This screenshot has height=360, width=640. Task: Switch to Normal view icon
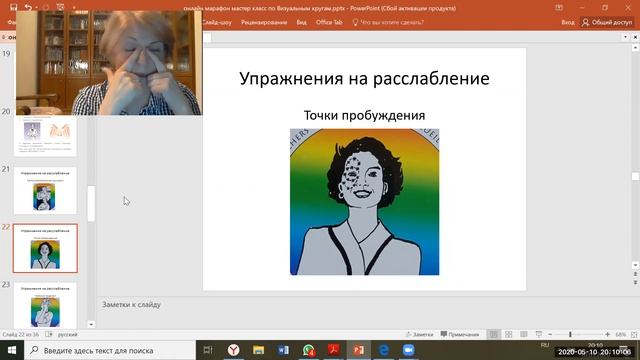tap(493, 335)
